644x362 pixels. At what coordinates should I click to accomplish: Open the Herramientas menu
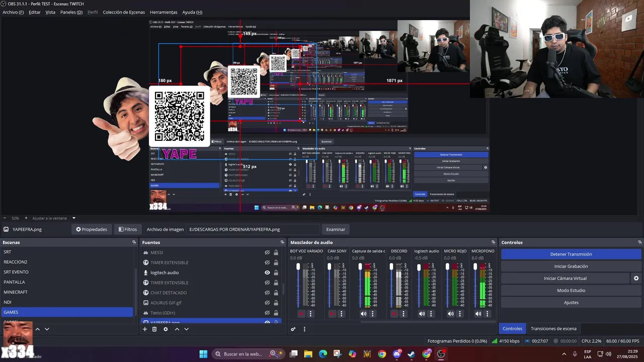(x=164, y=12)
